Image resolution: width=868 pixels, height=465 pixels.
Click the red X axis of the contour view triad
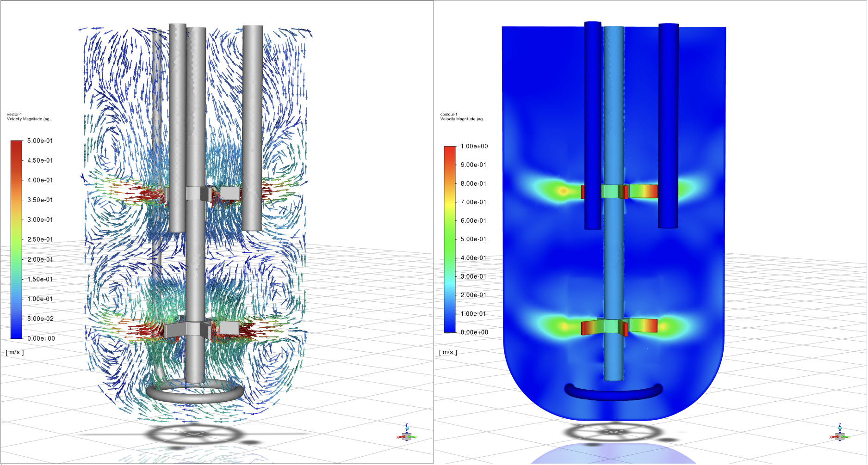click(833, 437)
